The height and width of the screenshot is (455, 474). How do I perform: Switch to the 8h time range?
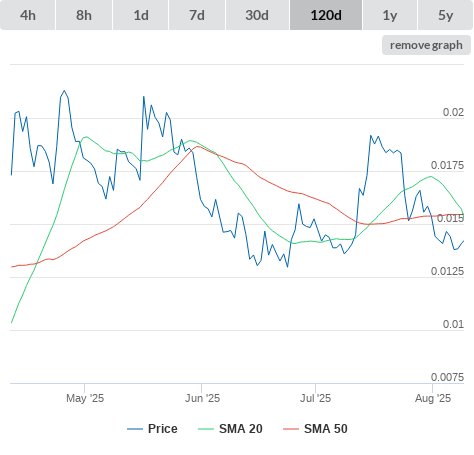84,15
